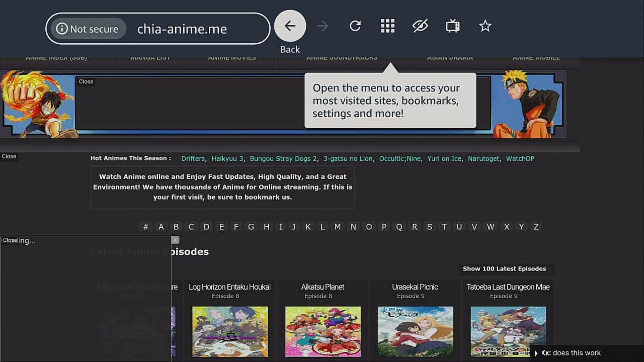Open the WatchOP link
The height and width of the screenshot is (362, 644).
520,159
